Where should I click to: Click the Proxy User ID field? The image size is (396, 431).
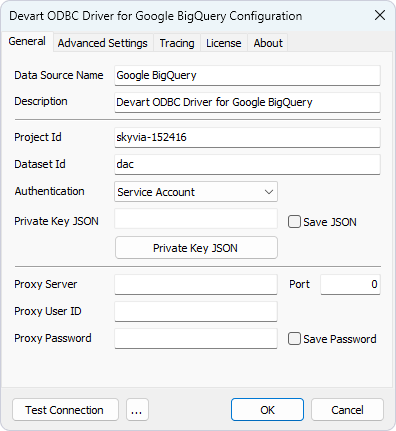pyautogui.click(x=196, y=311)
